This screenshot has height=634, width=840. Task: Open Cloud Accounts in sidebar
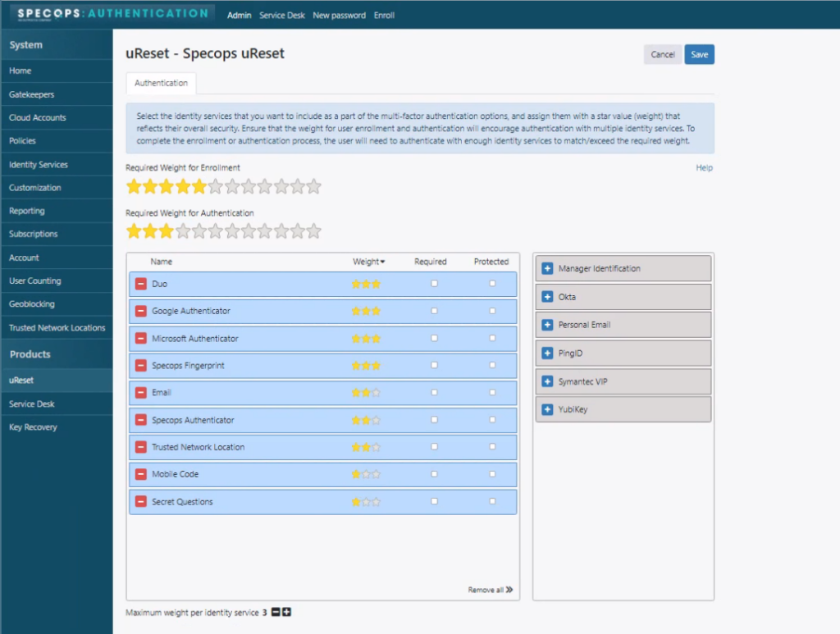pos(57,117)
